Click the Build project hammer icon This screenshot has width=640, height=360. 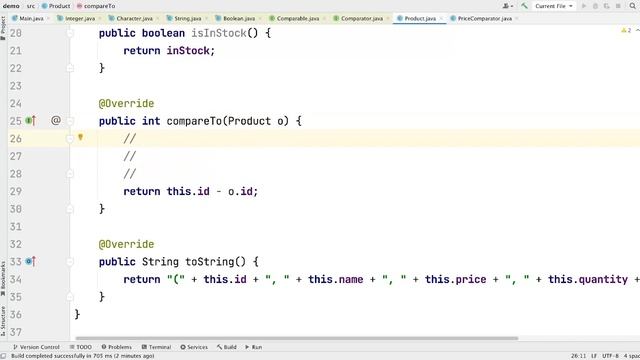(x=524, y=6)
